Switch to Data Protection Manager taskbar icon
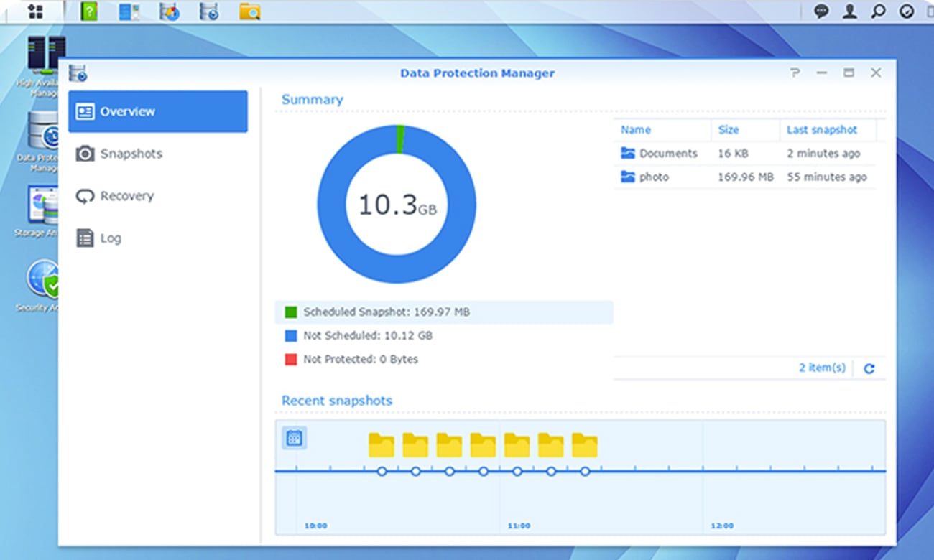Image resolution: width=934 pixels, height=560 pixels. (x=209, y=11)
